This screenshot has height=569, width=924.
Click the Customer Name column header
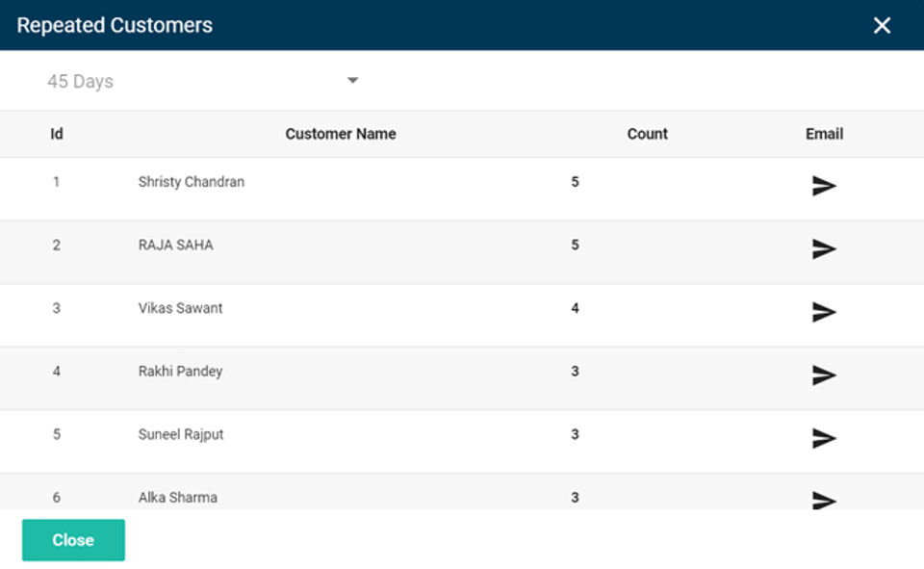(341, 134)
